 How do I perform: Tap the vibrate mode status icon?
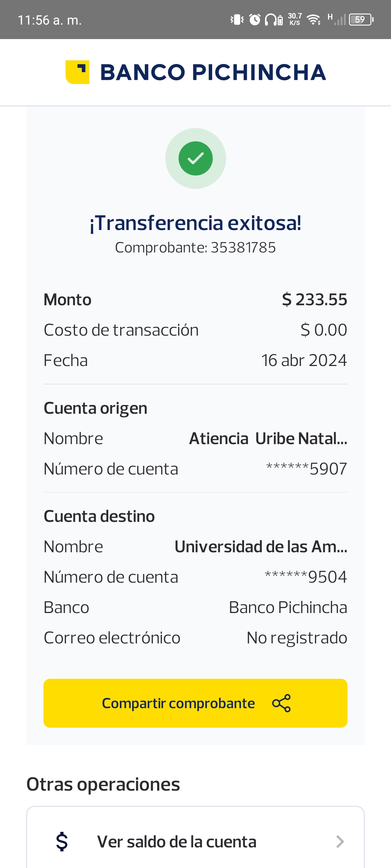[x=237, y=20]
